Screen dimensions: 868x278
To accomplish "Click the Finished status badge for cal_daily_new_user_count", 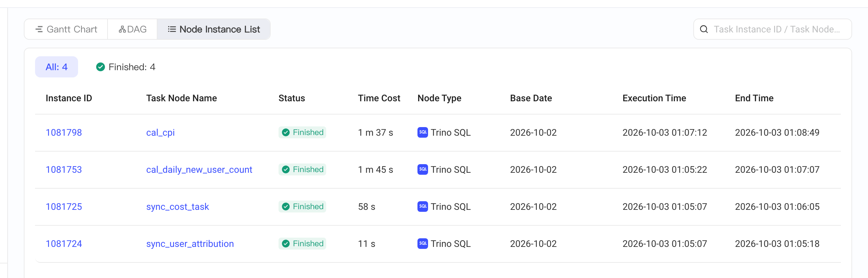I will pyautogui.click(x=302, y=169).
